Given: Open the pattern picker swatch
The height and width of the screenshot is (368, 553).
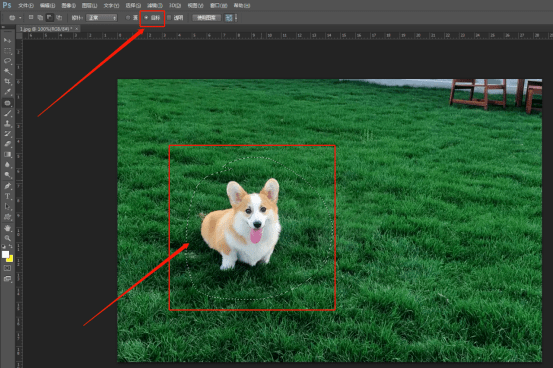Looking at the screenshot, I should click(229, 18).
